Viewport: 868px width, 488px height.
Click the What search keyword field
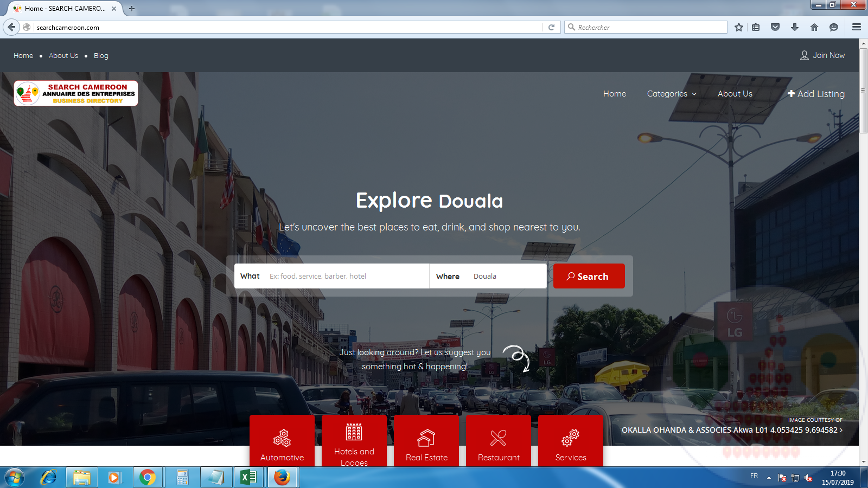332,276
